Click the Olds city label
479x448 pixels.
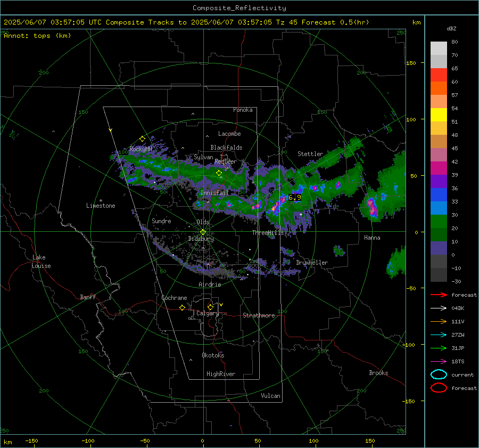tap(203, 222)
